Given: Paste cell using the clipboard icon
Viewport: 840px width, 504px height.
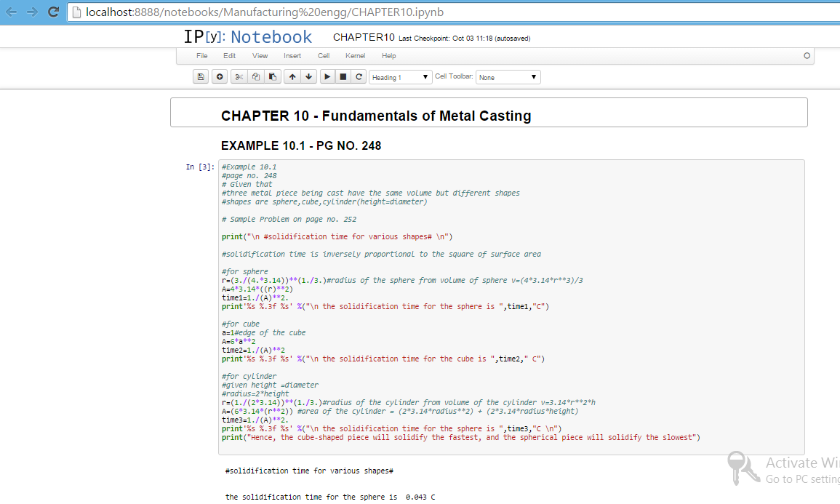Looking at the screenshot, I should pos(273,77).
